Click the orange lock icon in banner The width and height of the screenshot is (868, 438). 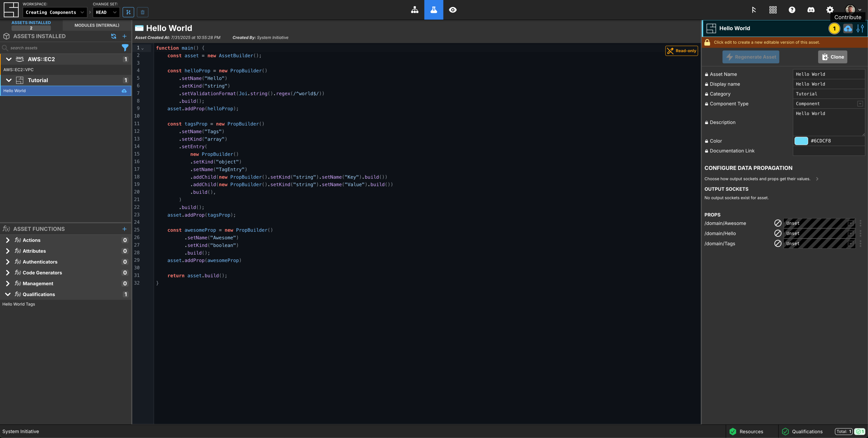pos(707,43)
